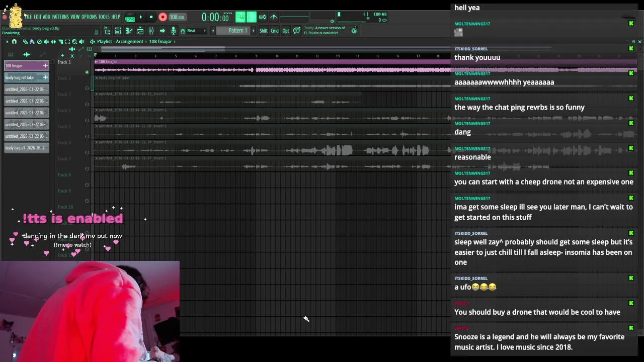Toggle the magnet snap icon in playlist toolbar

(14, 42)
